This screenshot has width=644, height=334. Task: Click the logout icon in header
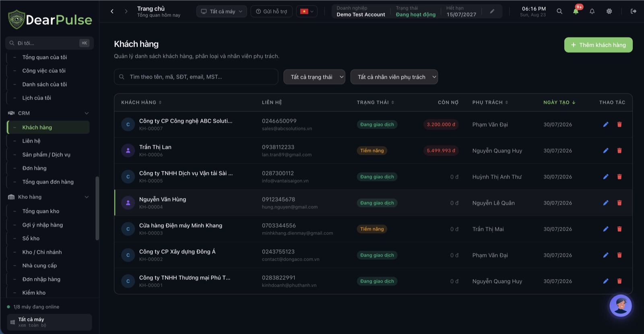pyautogui.click(x=634, y=11)
